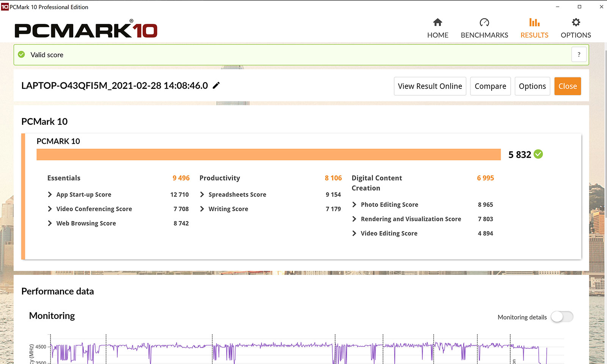Viewport: 607px width, 364px height.
Task: Click the Monitoring heading
Action: (52, 315)
